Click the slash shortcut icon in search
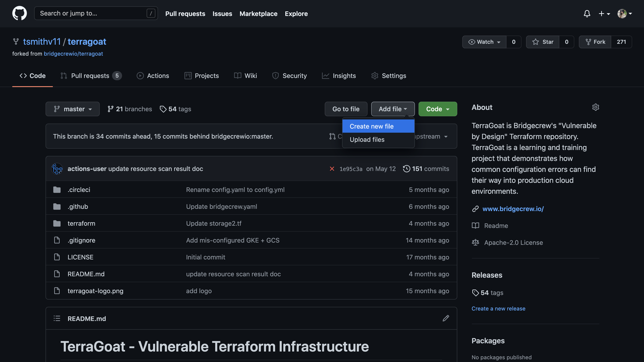The width and height of the screenshot is (644, 362). [x=151, y=13]
